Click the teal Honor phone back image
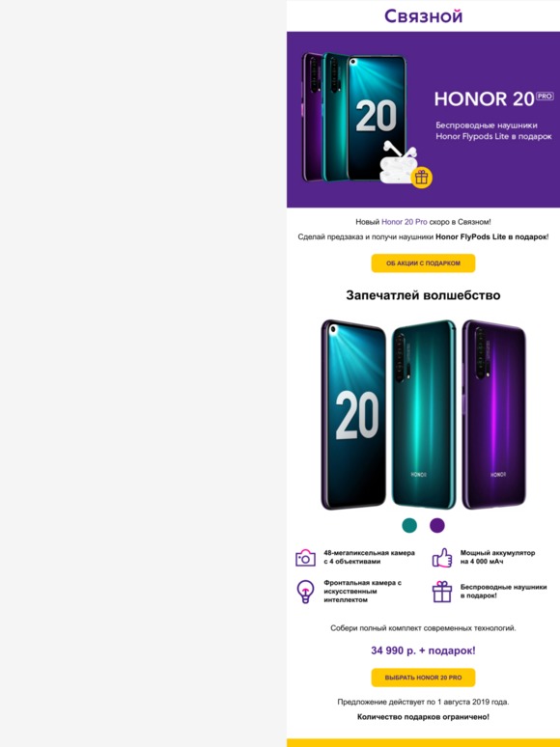The height and width of the screenshot is (747, 560). [423, 414]
